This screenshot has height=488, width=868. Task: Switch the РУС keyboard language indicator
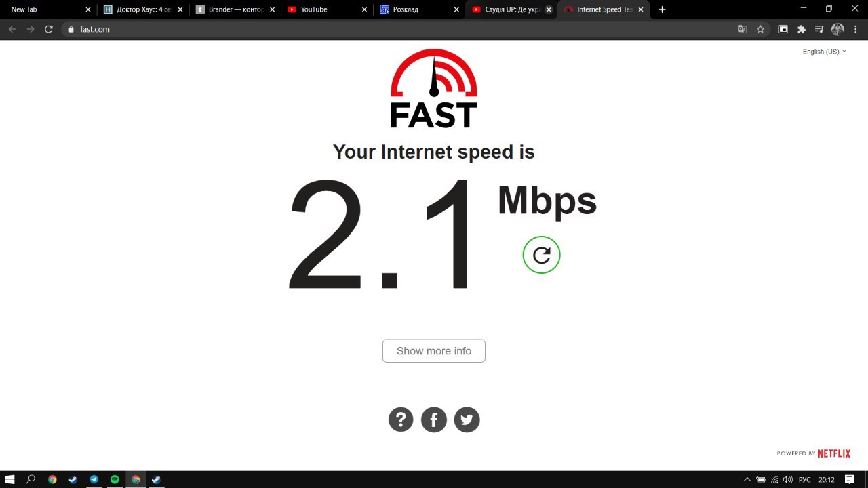805,479
